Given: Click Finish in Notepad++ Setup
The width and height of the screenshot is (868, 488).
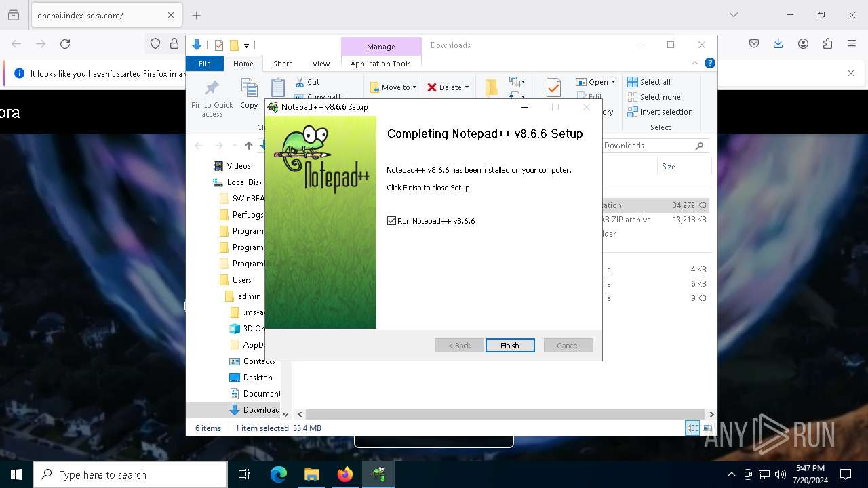Looking at the screenshot, I should (x=510, y=346).
